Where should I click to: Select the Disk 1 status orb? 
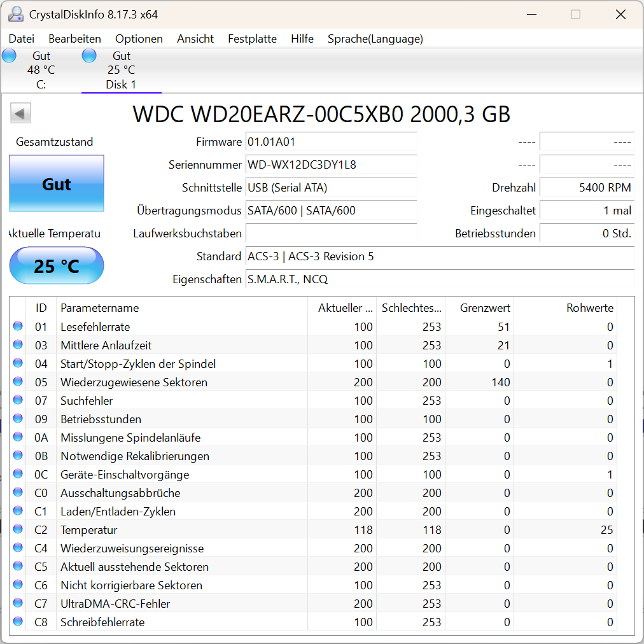pos(89,55)
